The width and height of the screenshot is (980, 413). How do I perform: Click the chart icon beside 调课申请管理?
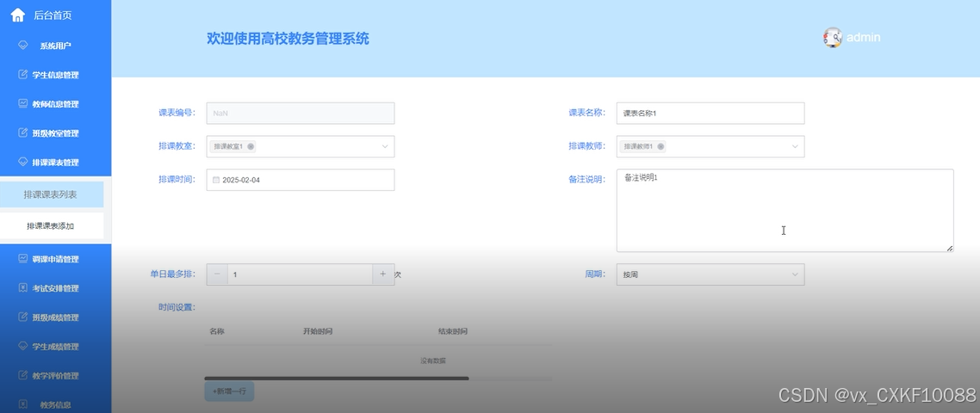pos(23,258)
